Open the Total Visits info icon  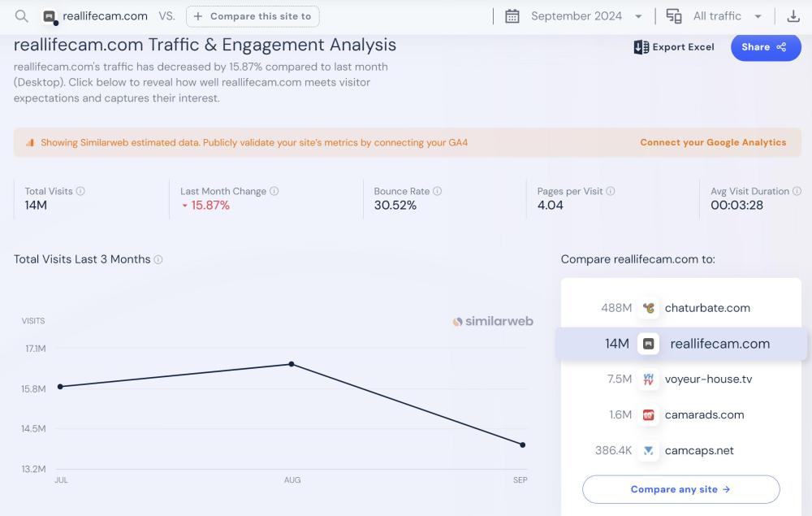(80, 192)
